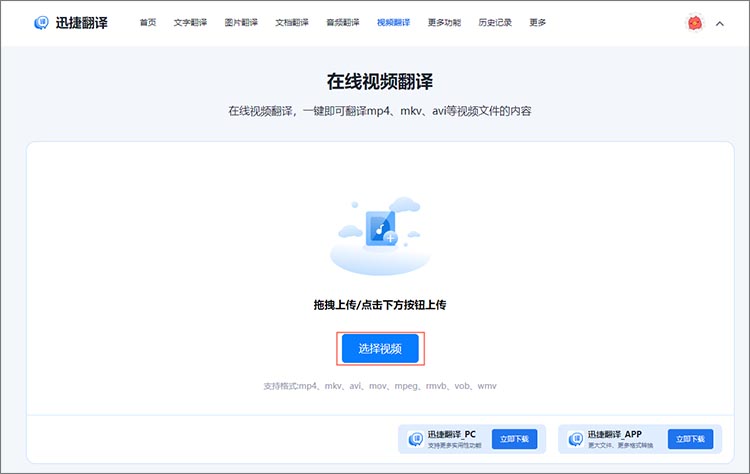Viewport: 750px width, 474px height.
Task: Click the 在线视频翻译 heading
Action: point(380,82)
